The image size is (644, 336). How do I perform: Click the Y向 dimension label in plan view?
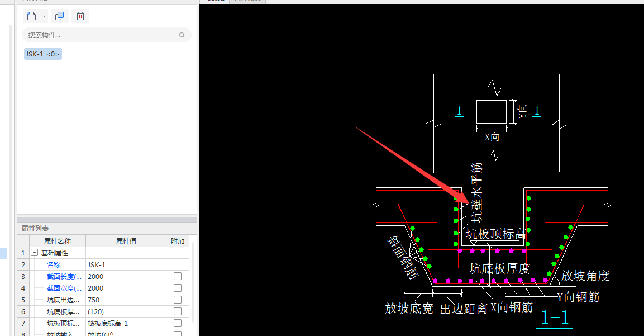pyautogui.click(x=522, y=111)
